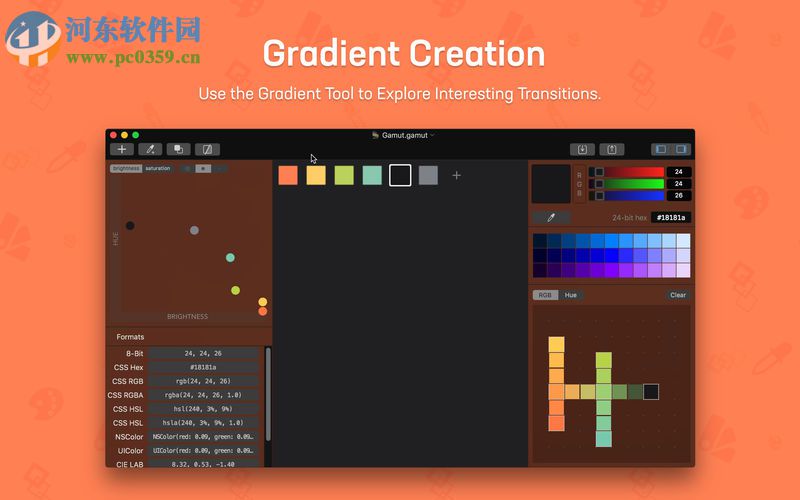
Task: Select the yellow swatch in the palette row
Action: coord(316,176)
